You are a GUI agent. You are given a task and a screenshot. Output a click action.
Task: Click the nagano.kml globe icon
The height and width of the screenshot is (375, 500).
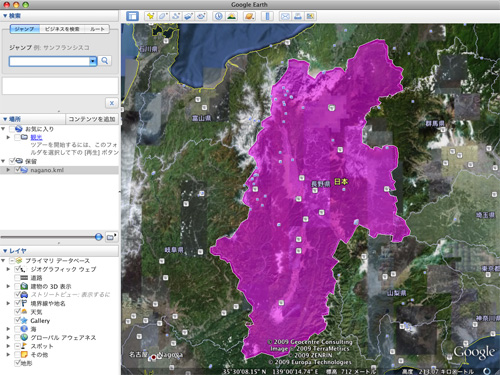24,170
